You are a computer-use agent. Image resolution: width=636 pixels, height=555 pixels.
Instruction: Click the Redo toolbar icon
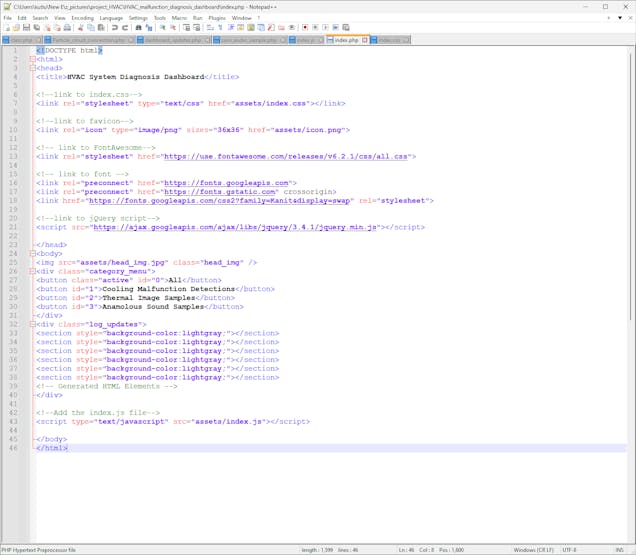click(125, 28)
